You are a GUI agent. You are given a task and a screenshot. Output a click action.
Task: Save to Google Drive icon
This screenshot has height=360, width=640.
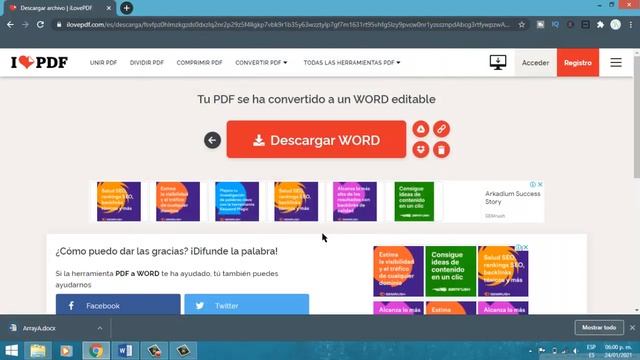click(420, 129)
